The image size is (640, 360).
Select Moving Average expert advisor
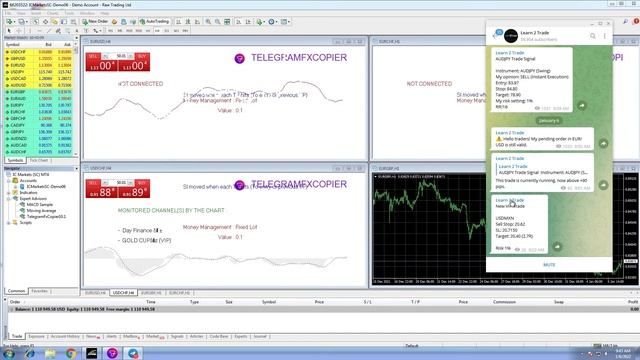(41, 211)
